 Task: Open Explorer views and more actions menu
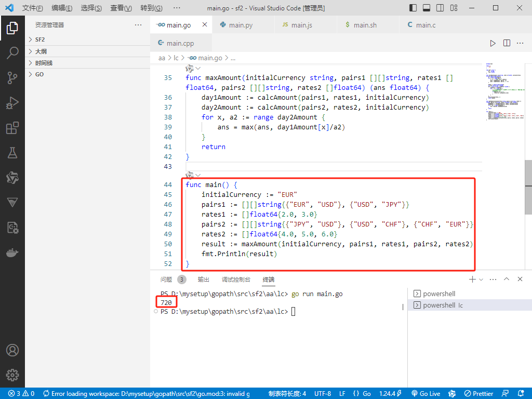pyautogui.click(x=138, y=25)
